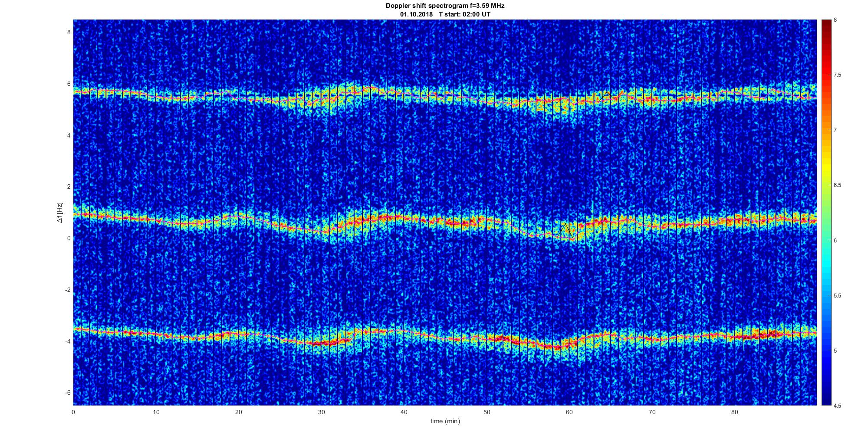Click y-axis tick label '-2'
This screenshot has height=435, width=868.
[68, 290]
